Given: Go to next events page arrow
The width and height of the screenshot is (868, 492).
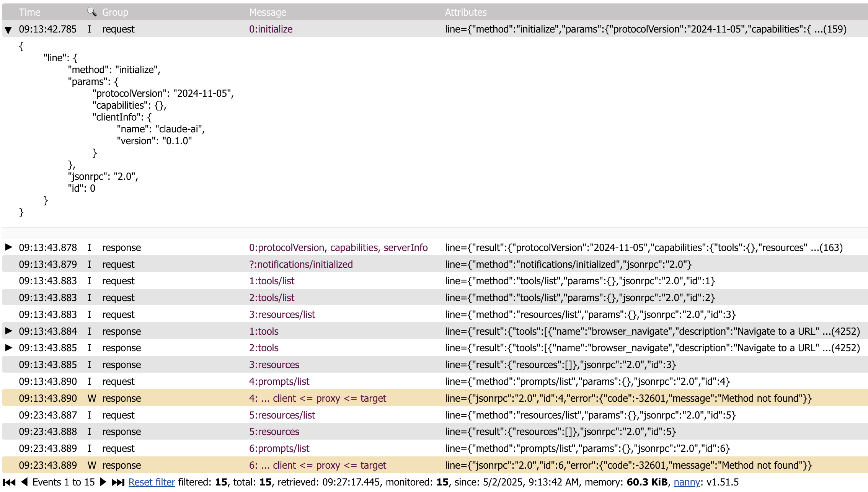Looking at the screenshot, I should tap(103, 482).
